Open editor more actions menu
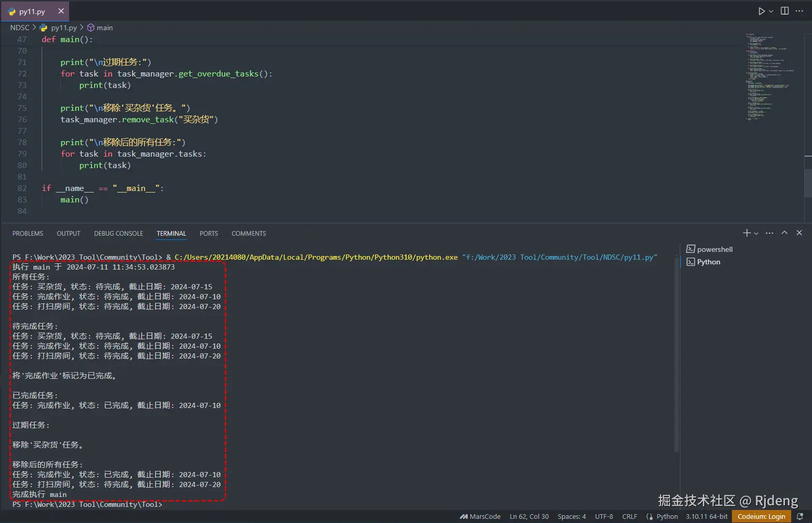 800,11
